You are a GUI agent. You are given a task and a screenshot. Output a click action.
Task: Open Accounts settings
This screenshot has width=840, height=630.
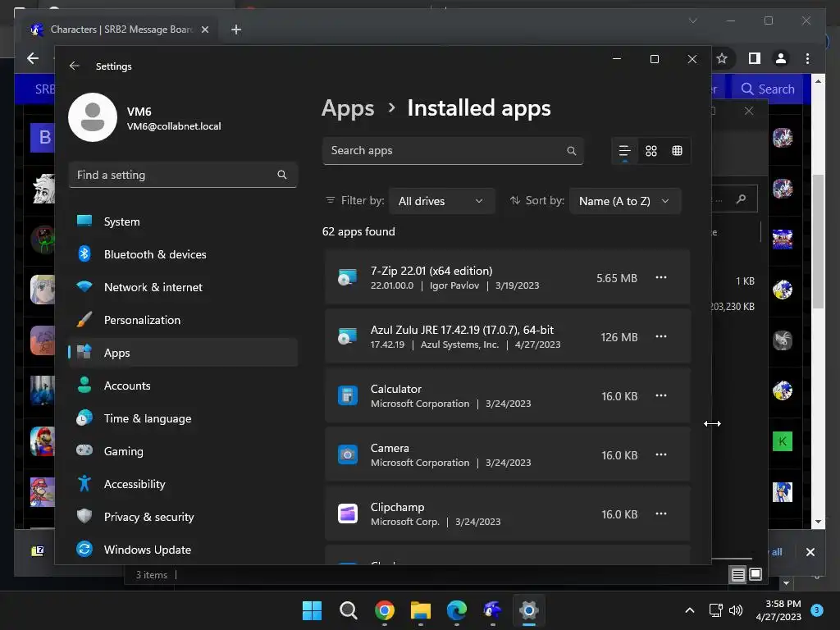coord(183,386)
